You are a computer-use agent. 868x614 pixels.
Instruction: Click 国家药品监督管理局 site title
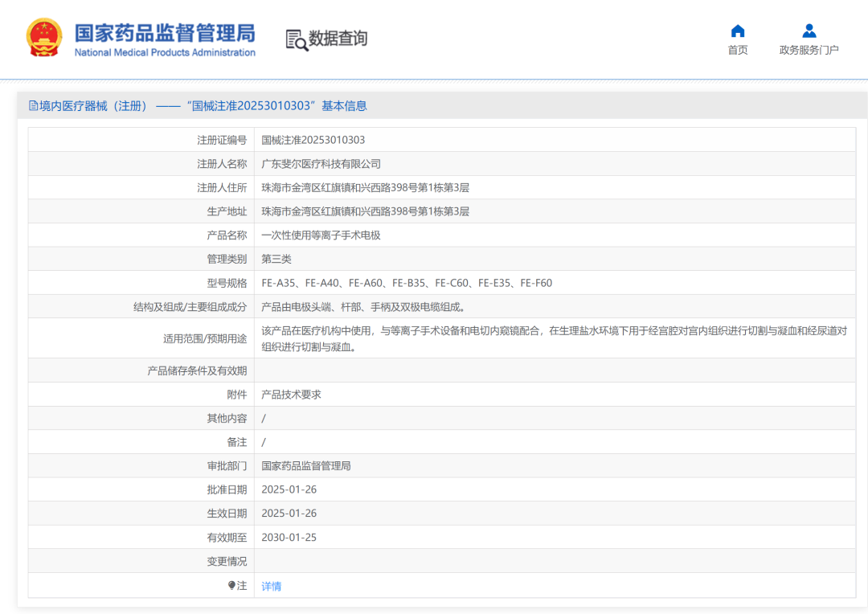click(x=165, y=33)
